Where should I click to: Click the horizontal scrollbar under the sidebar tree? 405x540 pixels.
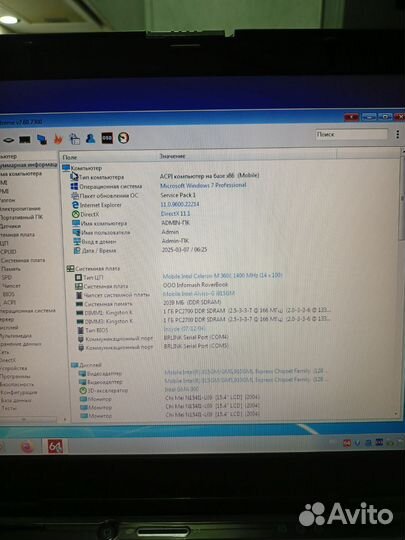(x=28, y=419)
